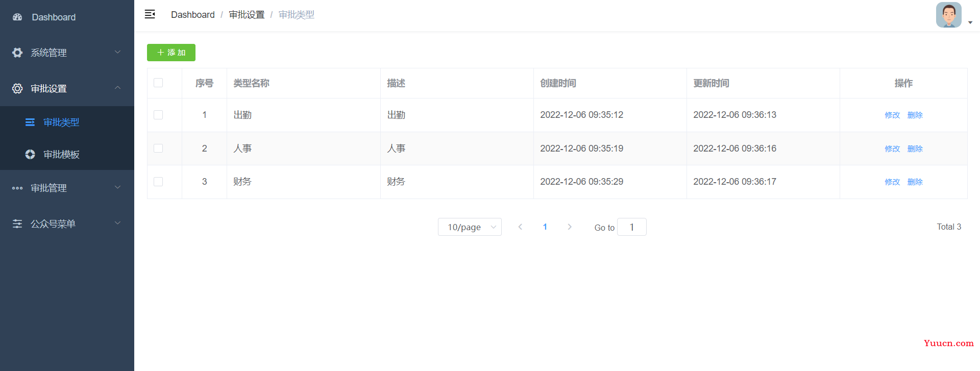Click the 审批模板 plus-circle icon
The width and height of the screenshot is (980, 371).
pyautogui.click(x=30, y=154)
